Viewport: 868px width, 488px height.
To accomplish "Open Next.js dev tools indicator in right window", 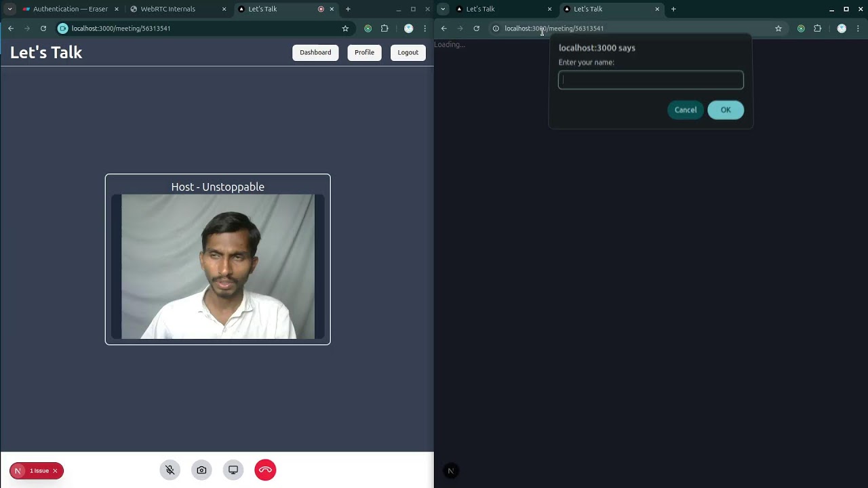I will pos(451,470).
